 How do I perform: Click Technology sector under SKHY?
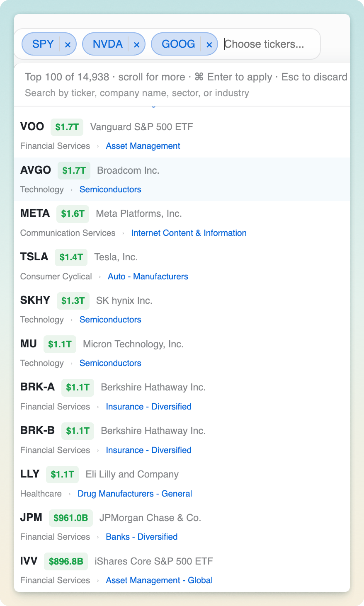(42, 320)
